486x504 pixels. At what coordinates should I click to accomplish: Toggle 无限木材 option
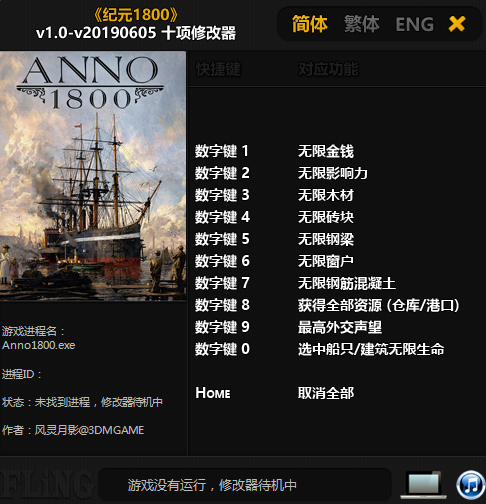pos(326,195)
